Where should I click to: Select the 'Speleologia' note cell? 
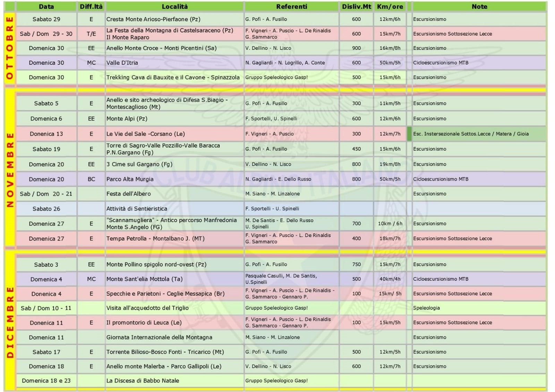(x=479, y=308)
